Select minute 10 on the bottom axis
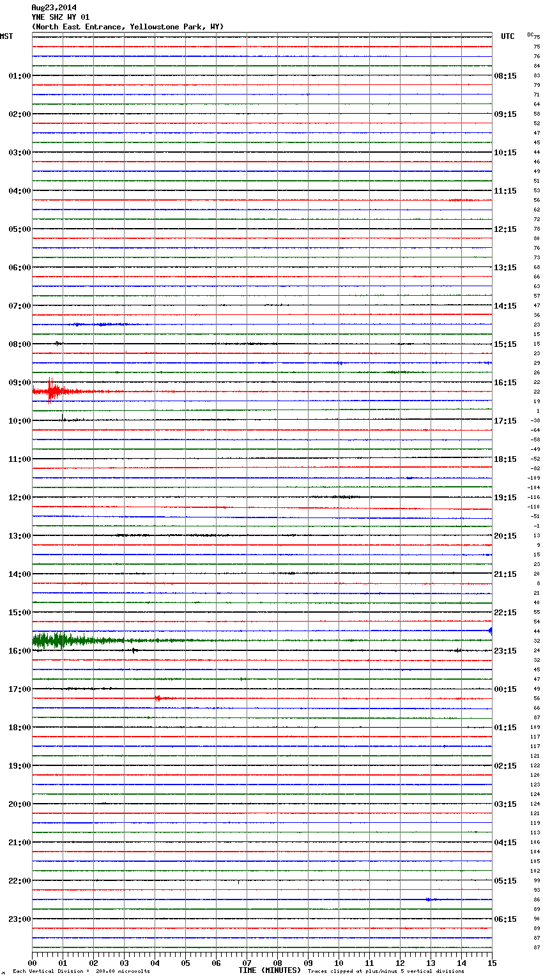 pyautogui.click(x=339, y=963)
